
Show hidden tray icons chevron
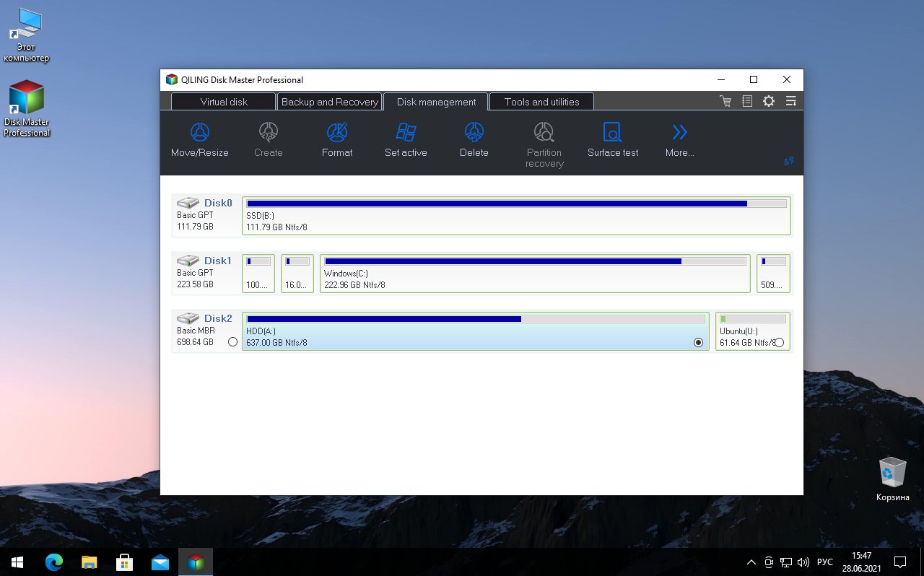coord(751,562)
